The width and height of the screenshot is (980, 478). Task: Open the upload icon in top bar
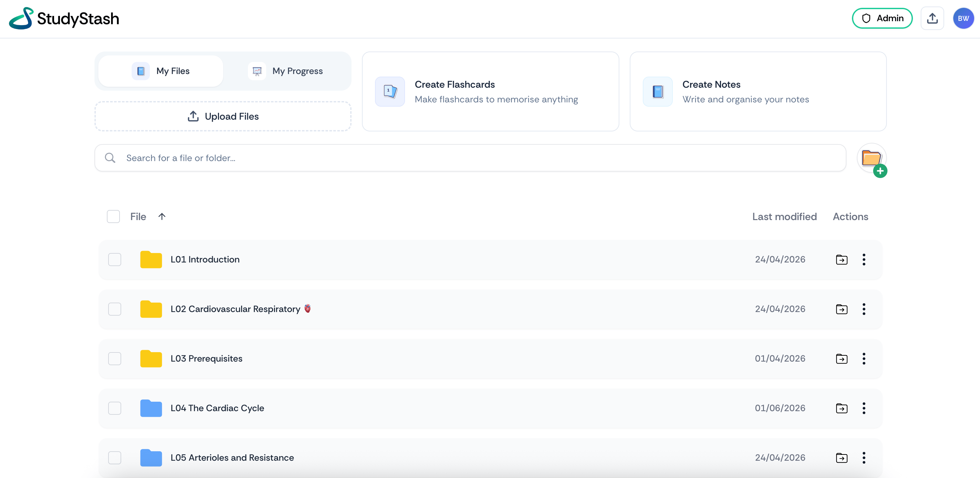[932, 18]
